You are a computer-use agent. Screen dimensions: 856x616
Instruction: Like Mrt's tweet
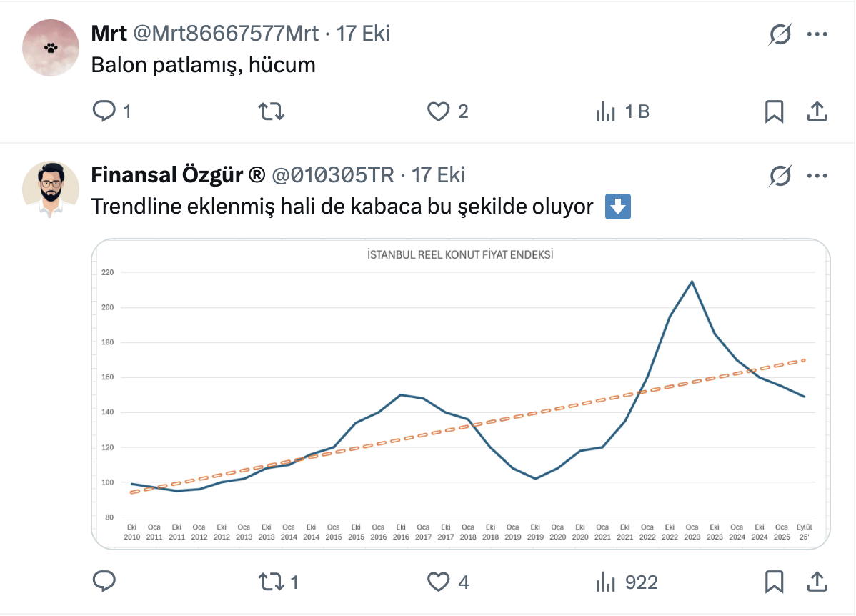coord(438,111)
